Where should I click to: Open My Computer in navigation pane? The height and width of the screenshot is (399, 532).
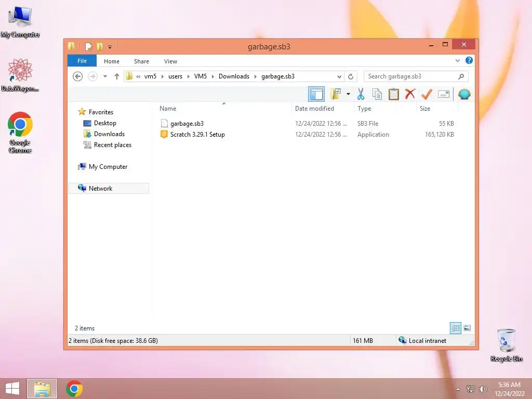coord(108,167)
